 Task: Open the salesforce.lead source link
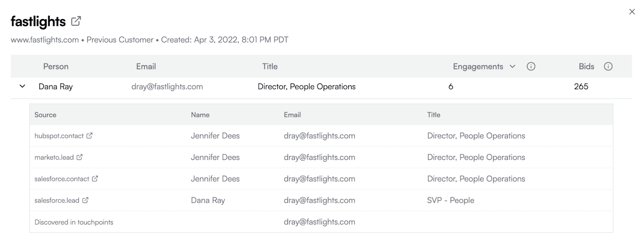pyautogui.click(x=57, y=200)
